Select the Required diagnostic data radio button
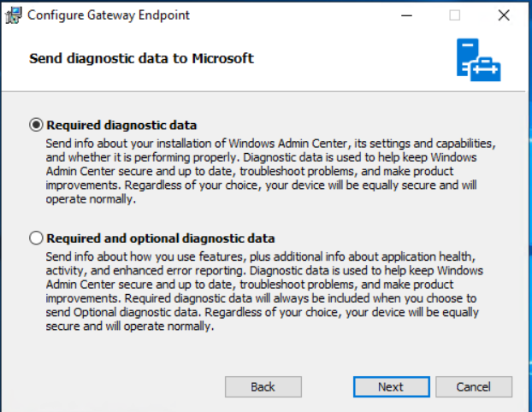Viewport: 532px width, 412px height. [36, 125]
